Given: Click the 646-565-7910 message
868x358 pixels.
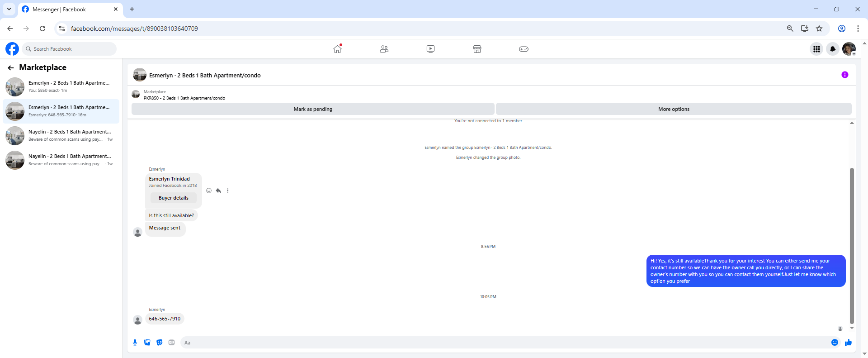Looking at the screenshot, I should point(165,319).
